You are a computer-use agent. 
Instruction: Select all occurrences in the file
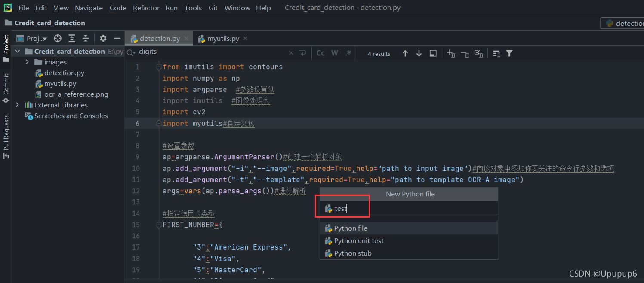(x=478, y=53)
